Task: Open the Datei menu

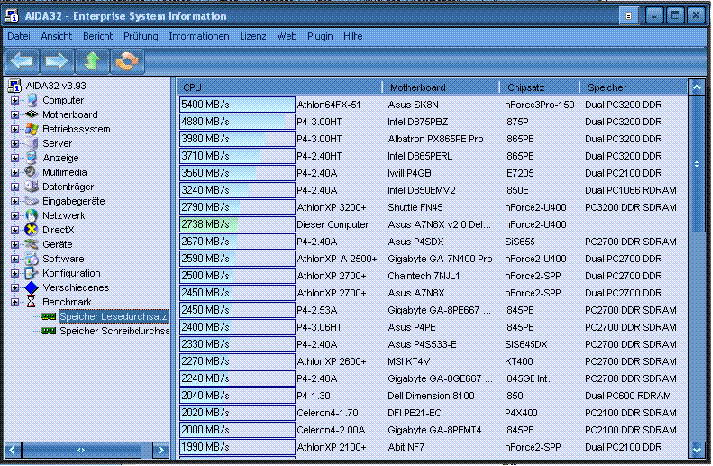Action: [x=19, y=36]
